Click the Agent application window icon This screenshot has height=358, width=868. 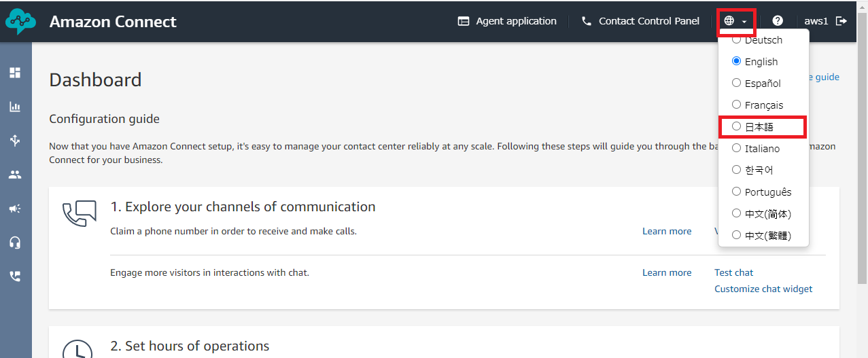point(464,21)
